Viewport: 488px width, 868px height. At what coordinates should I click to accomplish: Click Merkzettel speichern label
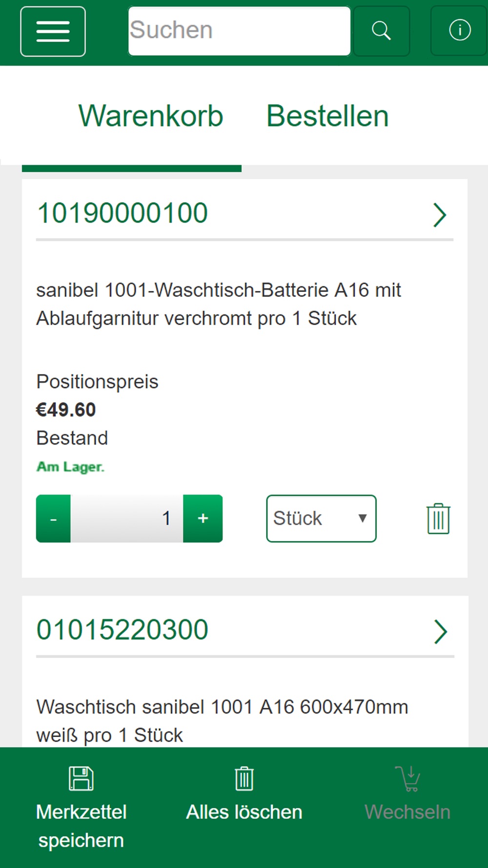pyautogui.click(x=81, y=826)
